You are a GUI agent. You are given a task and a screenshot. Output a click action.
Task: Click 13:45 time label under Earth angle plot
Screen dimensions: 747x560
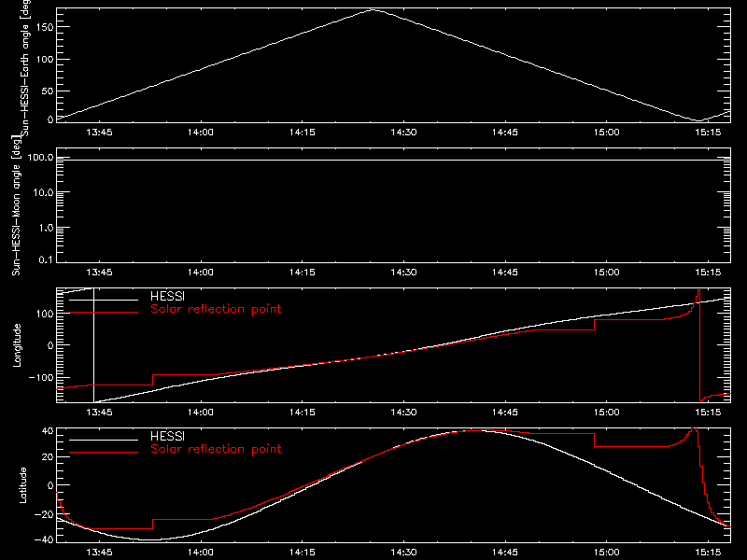point(99,133)
